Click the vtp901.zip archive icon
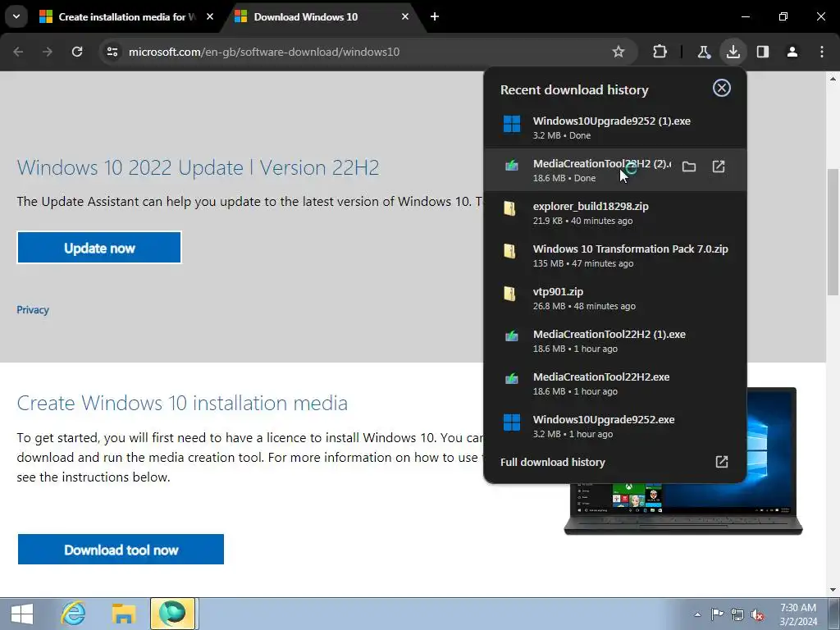Screen dimensions: 840x630 tap(509, 294)
